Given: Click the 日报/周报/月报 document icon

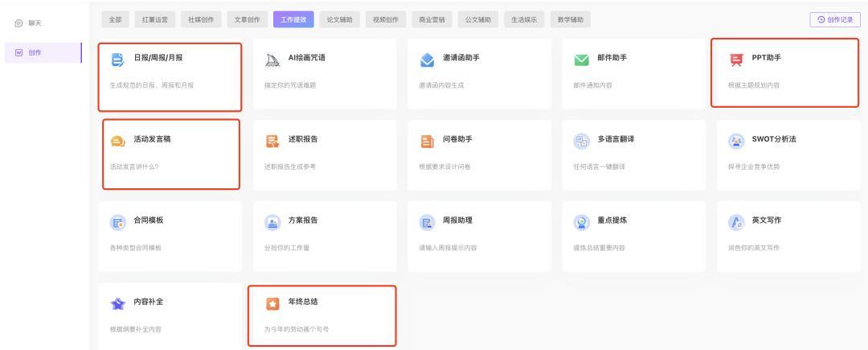Looking at the screenshot, I should click(117, 60).
